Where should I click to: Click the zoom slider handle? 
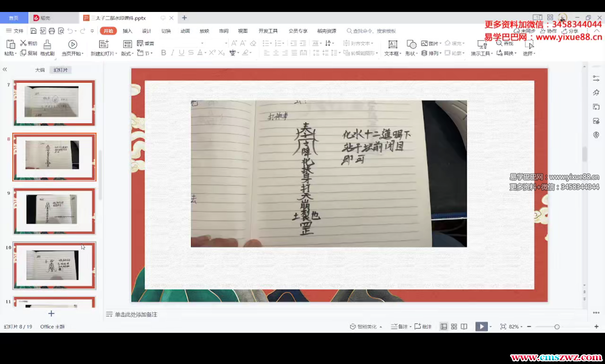pyautogui.click(x=557, y=327)
